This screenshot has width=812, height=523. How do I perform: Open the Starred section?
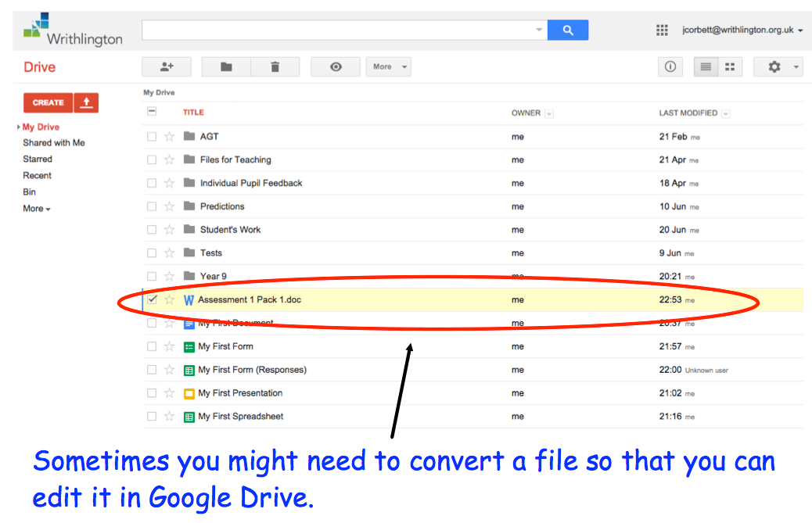(38, 159)
